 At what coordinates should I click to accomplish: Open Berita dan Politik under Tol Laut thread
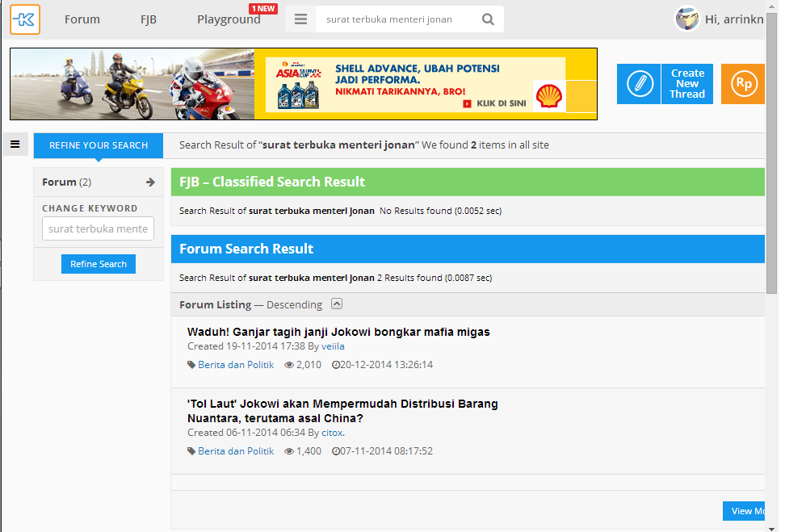[x=236, y=451]
